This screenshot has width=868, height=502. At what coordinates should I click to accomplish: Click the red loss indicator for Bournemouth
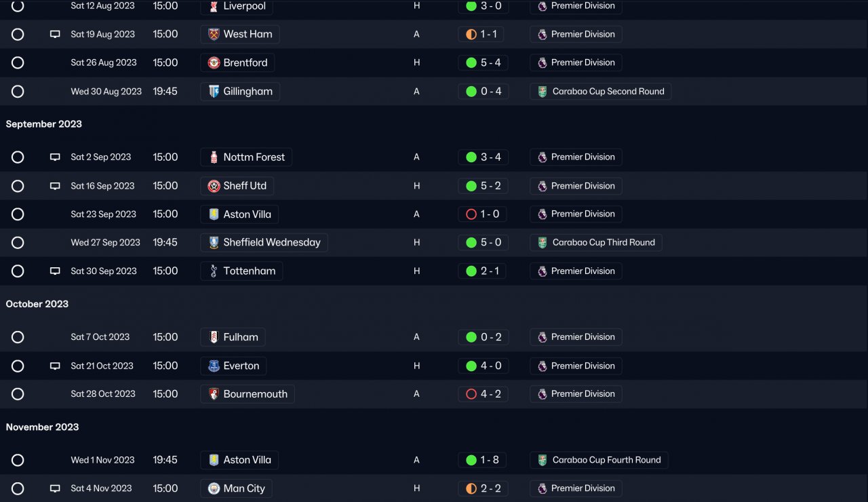pyautogui.click(x=471, y=394)
